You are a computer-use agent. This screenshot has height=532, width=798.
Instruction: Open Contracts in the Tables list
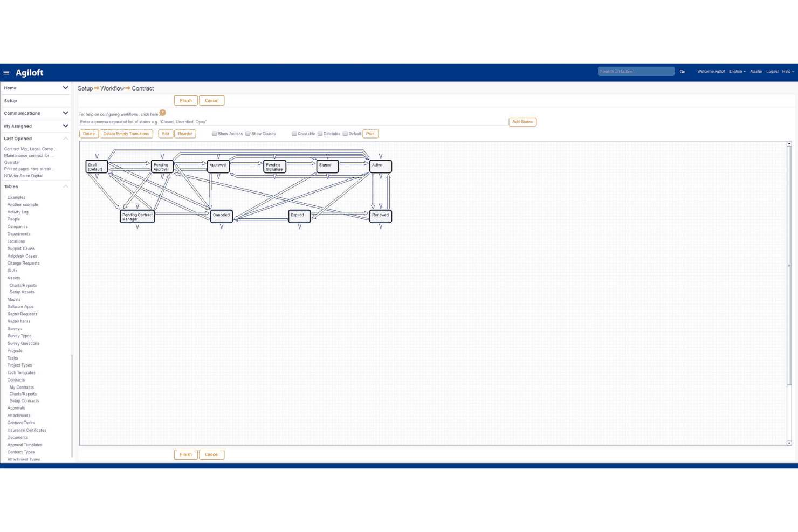point(16,380)
